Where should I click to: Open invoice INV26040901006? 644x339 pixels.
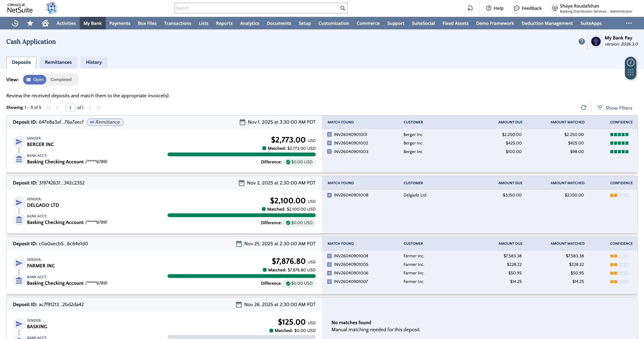pos(351,273)
